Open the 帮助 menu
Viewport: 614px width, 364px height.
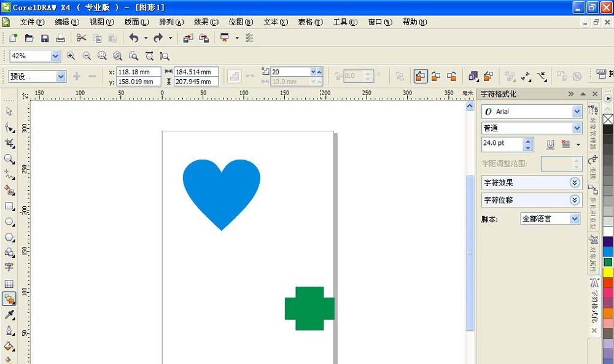coord(414,22)
